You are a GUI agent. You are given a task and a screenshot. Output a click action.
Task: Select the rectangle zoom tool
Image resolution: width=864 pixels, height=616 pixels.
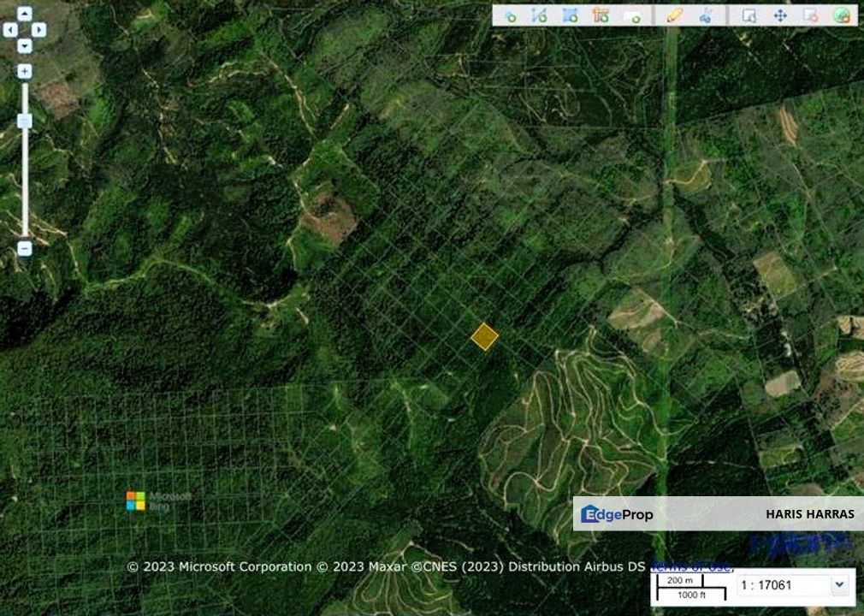pos(751,15)
